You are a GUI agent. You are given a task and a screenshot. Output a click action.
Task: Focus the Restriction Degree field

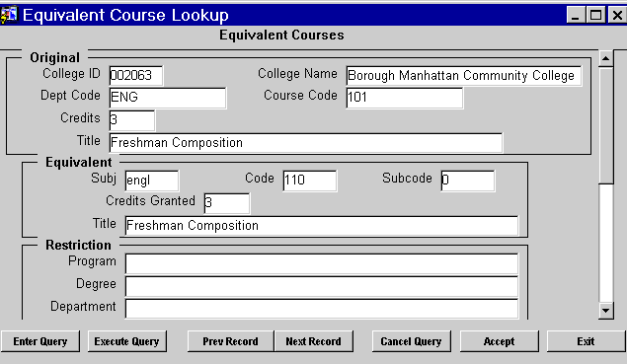[x=322, y=286]
